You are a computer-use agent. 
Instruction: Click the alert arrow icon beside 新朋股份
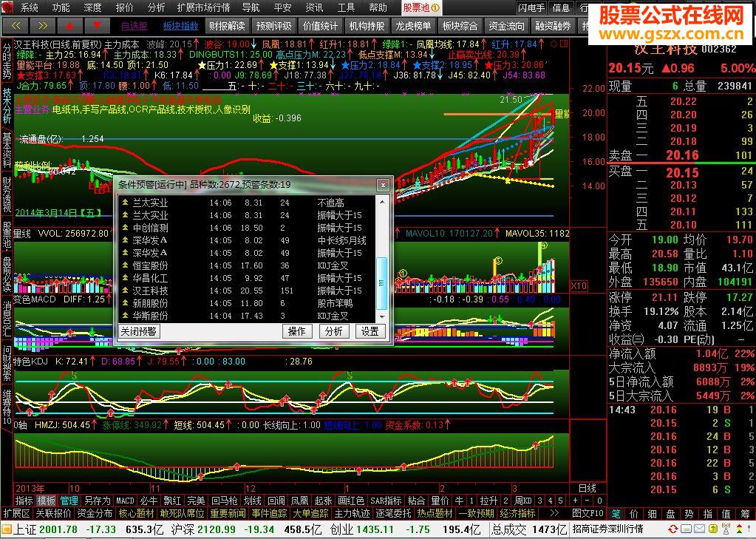126,303
